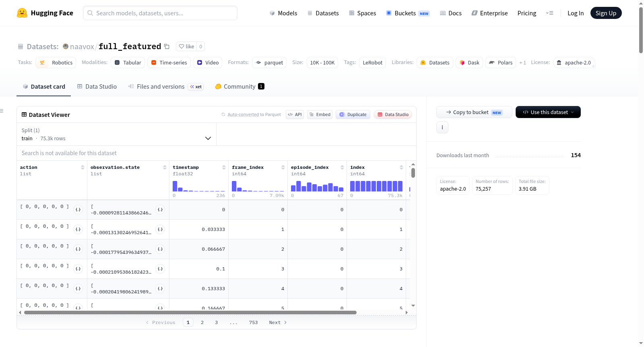Show the additional libraries via +1
This screenshot has width=644, height=347.
[522, 62]
